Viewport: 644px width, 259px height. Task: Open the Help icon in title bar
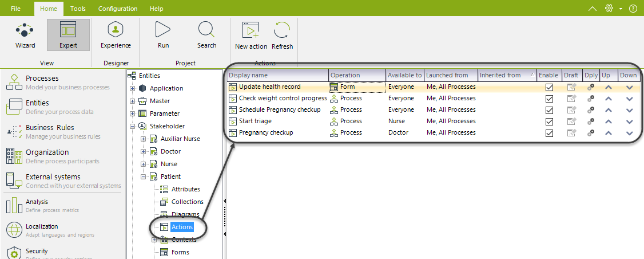[x=633, y=8]
